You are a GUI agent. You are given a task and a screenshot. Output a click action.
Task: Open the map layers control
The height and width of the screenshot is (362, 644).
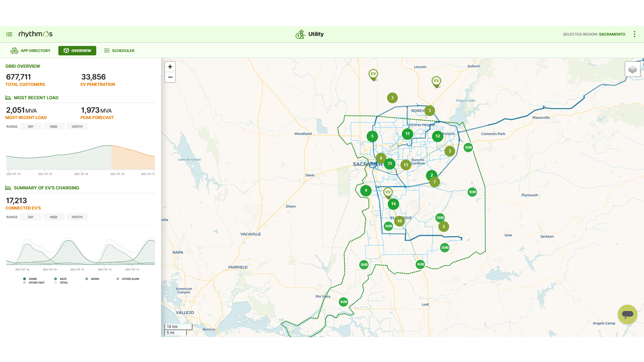[632, 69]
